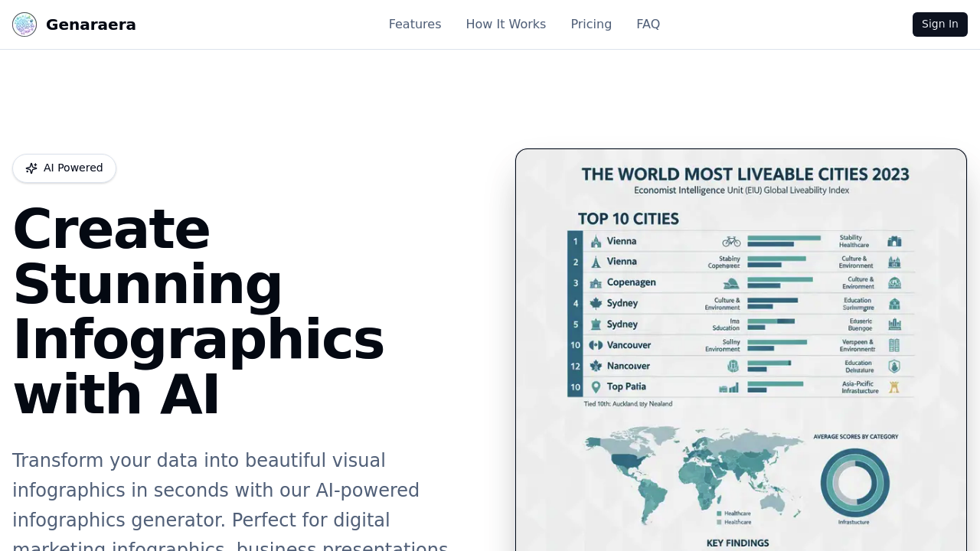Click the bicycle icon in the first Vienna row

(731, 241)
